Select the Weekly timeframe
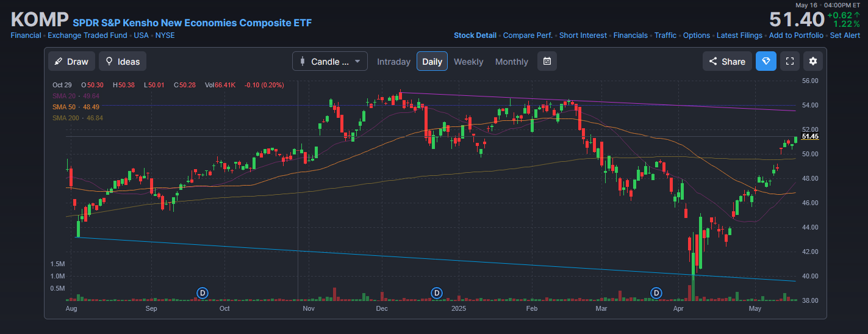This screenshot has height=334, width=868. tap(468, 62)
